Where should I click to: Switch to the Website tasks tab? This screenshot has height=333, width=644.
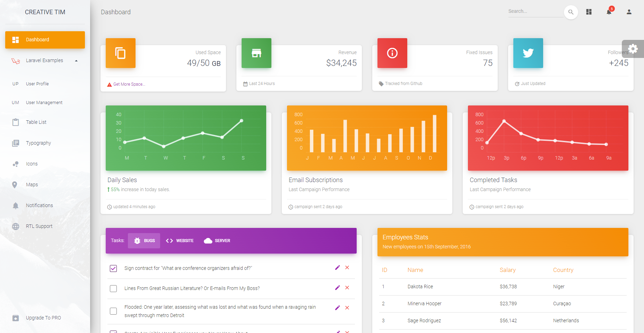click(180, 241)
